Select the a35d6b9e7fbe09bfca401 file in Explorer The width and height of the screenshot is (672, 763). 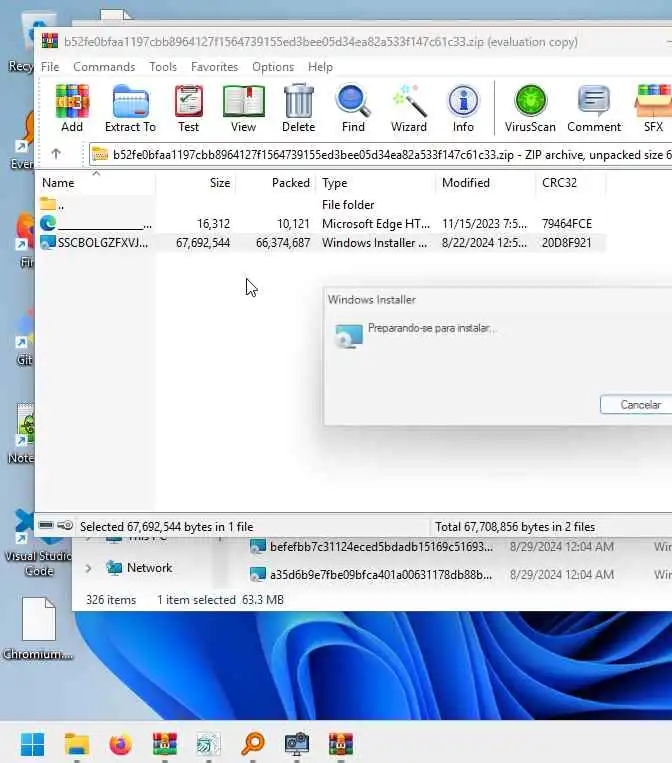pos(381,575)
